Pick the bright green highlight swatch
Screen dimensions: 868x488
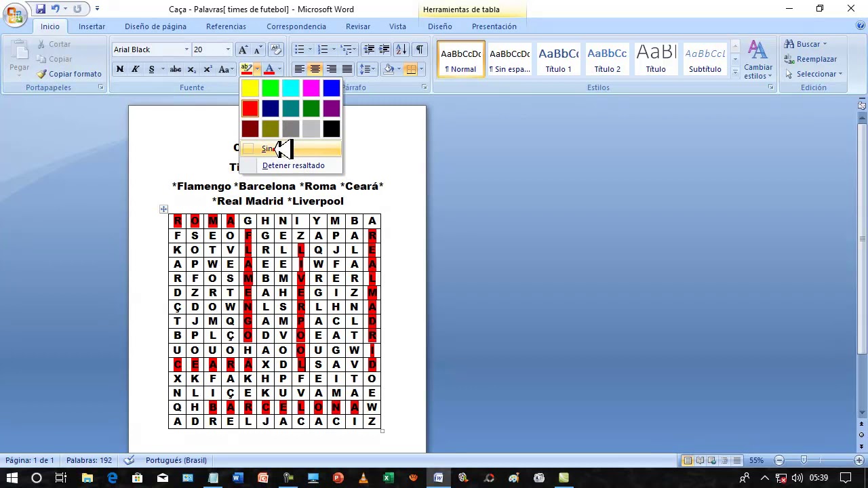click(271, 88)
